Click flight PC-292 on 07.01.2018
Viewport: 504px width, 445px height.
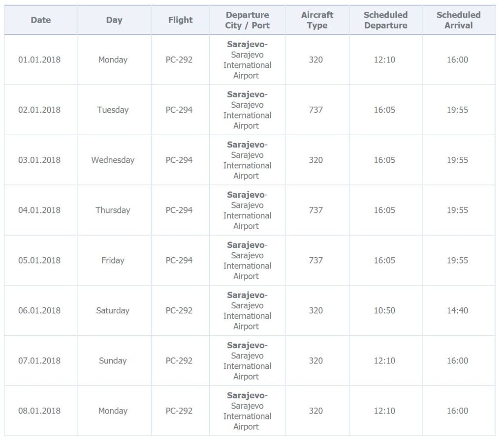click(x=179, y=361)
